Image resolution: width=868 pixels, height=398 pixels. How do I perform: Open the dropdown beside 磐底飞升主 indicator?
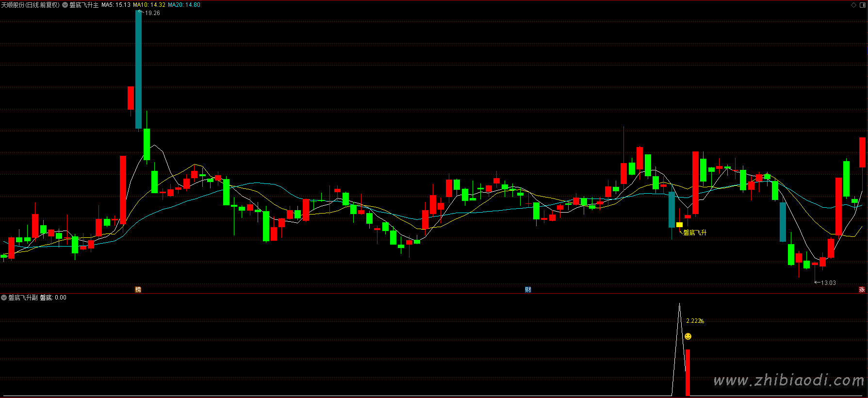[x=65, y=5]
